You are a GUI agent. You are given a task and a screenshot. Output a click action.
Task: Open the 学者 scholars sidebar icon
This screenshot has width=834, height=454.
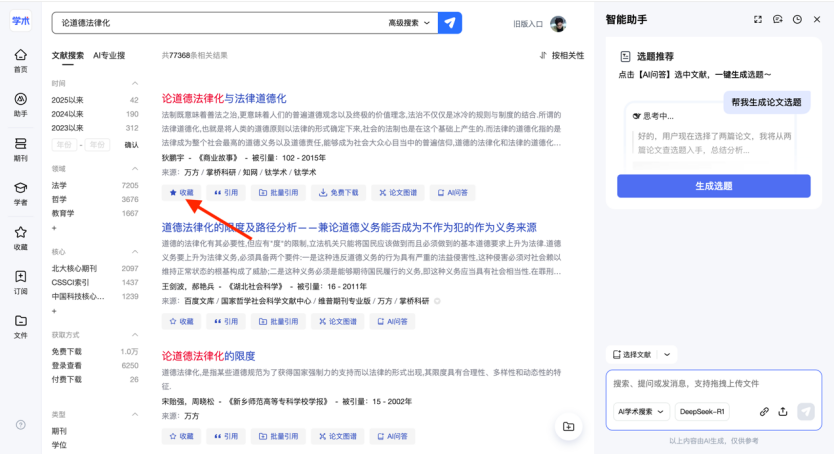coord(20,194)
